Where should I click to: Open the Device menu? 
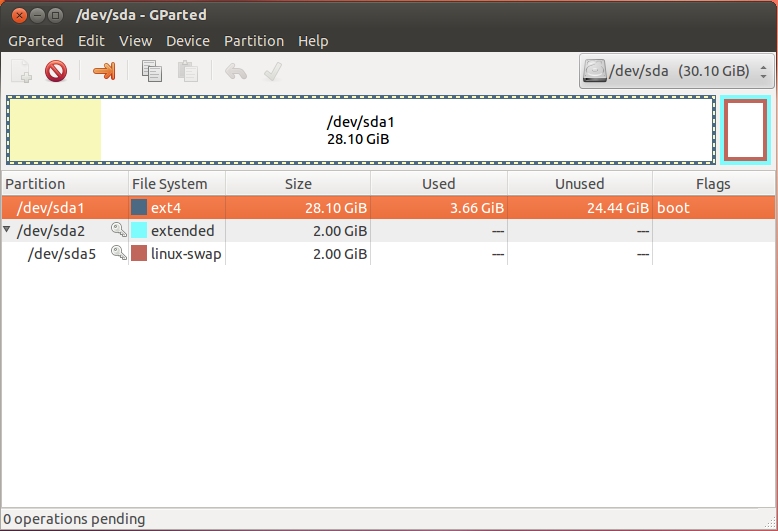click(188, 41)
